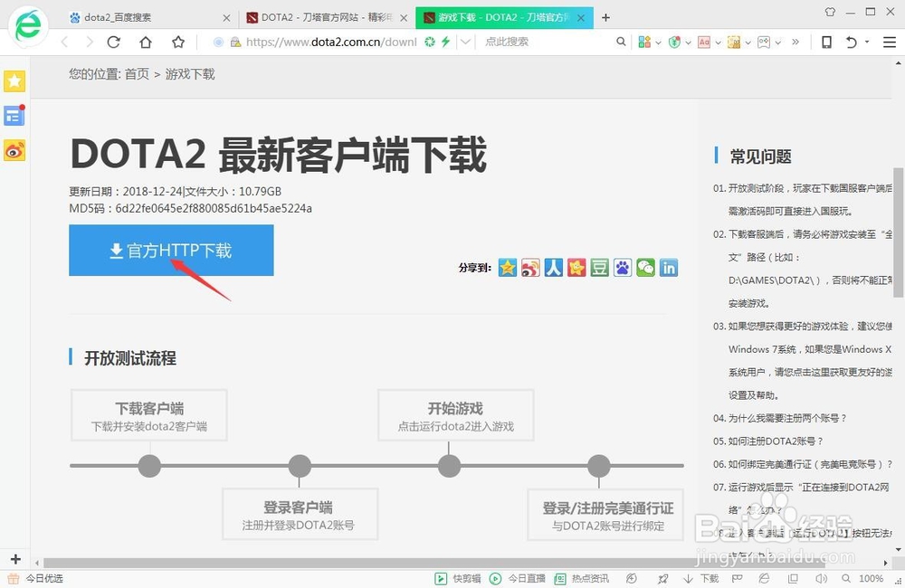
Task: Open 热点资讯 in status bar
Action: click(x=581, y=578)
